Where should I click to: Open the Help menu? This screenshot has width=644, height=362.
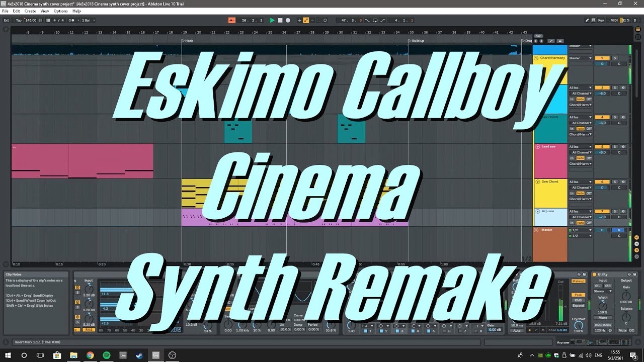tap(76, 11)
